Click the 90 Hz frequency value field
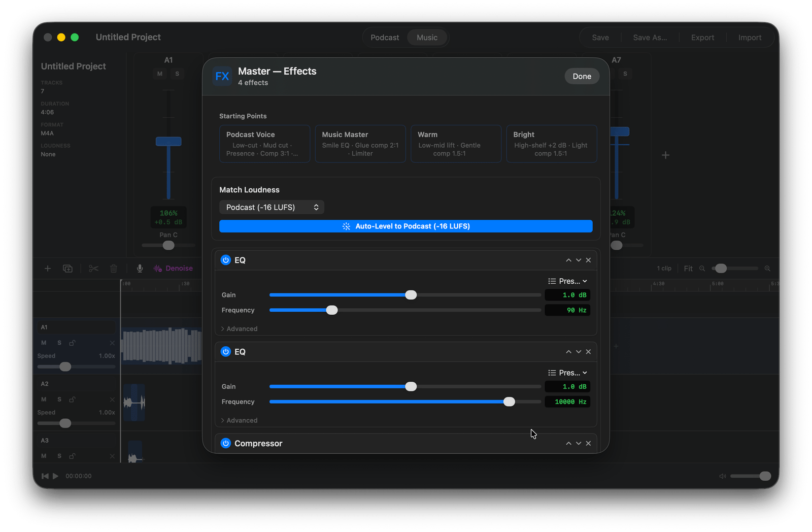812x532 pixels. pos(567,310)
